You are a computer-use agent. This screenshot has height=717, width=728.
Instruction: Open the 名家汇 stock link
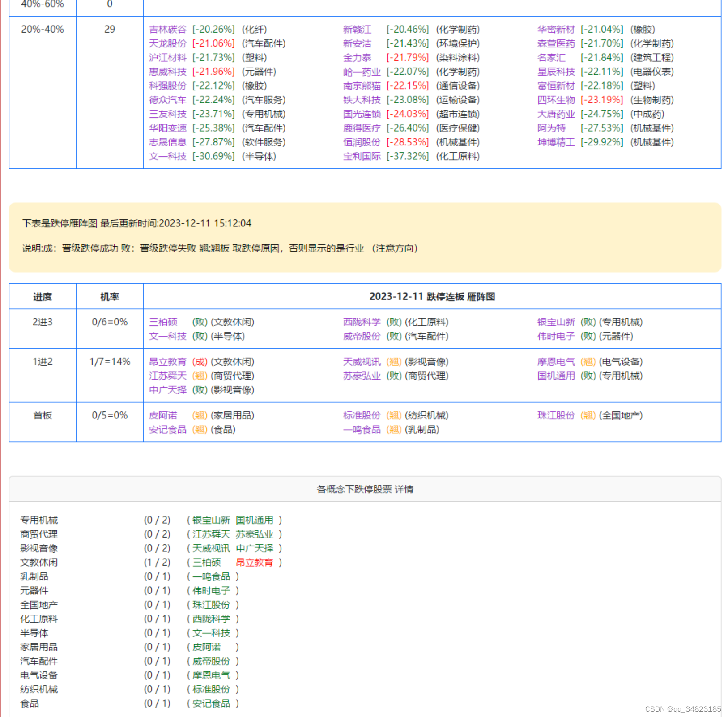coord(551,58)
